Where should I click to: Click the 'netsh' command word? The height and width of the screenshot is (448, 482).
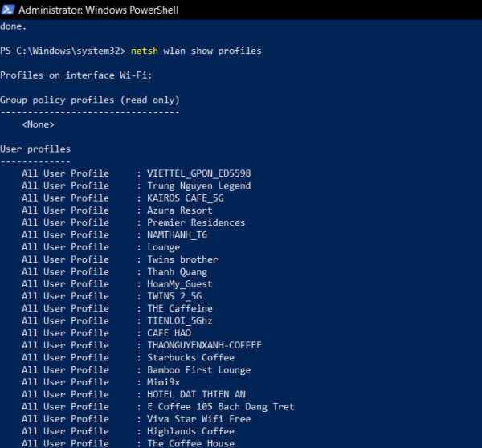pyautogui.click(x=145, y=51)
